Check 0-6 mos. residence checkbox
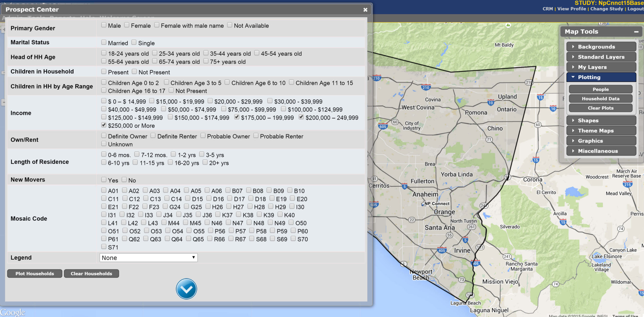The image size is (644, 317). (x=104, y=154)
